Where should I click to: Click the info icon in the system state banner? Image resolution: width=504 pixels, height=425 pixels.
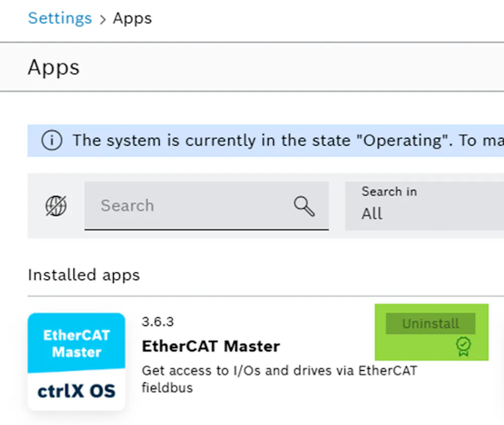coord(51,141)
